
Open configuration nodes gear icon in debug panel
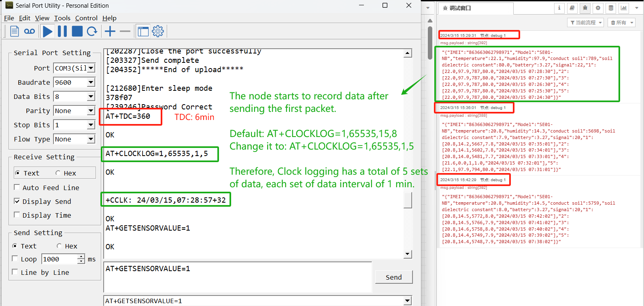pos(598,8)
